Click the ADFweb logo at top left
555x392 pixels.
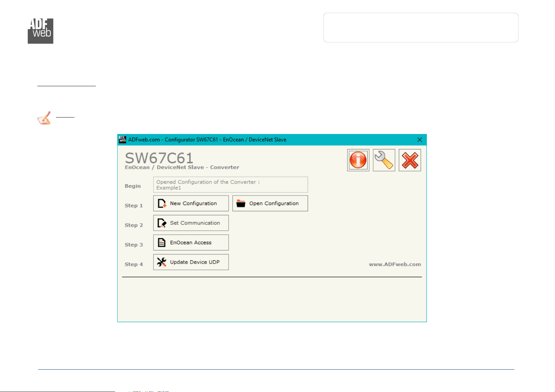click(x=41, y=31)
